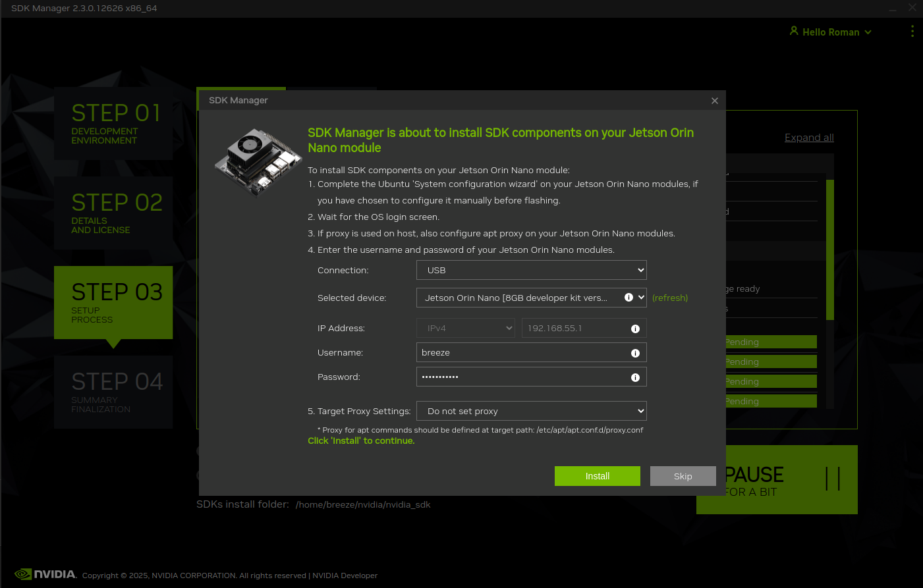
Task: Click into the Username input field
Action: click(520, 353)
